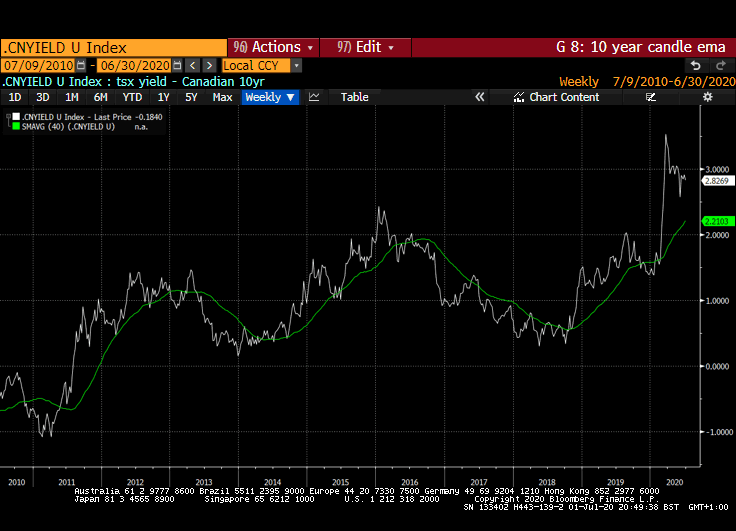
Task: Select the 1D range tab
Action: pyautogui.click(x=15, y=97)
